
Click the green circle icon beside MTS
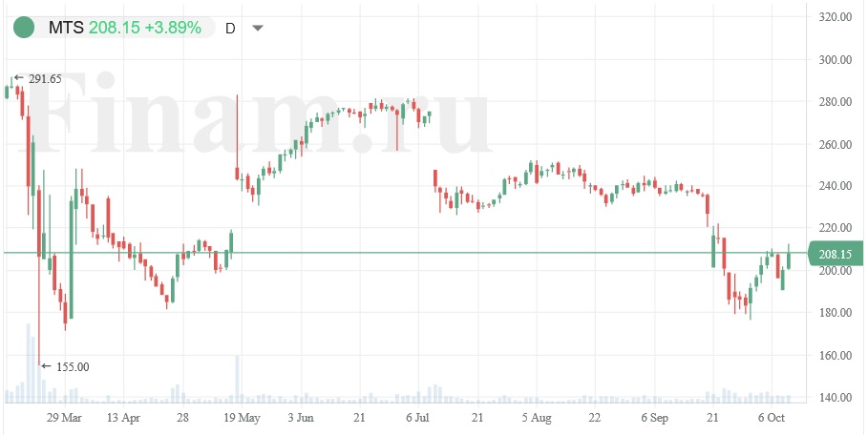click(x=27, y=27)
